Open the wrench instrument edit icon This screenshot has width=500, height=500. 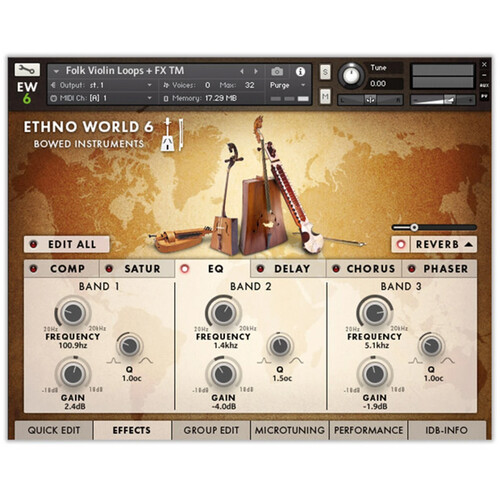pyautogui.click(x=27, y=69)
